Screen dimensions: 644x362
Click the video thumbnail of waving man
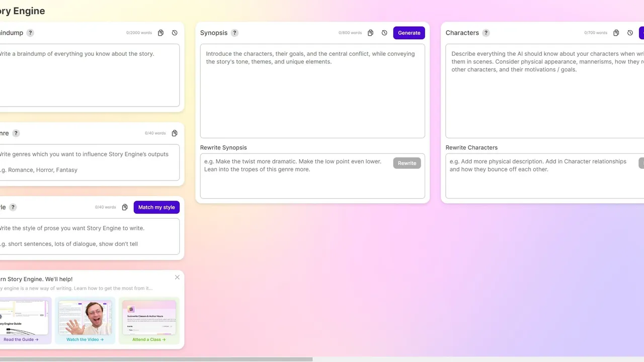pos(85,317)
